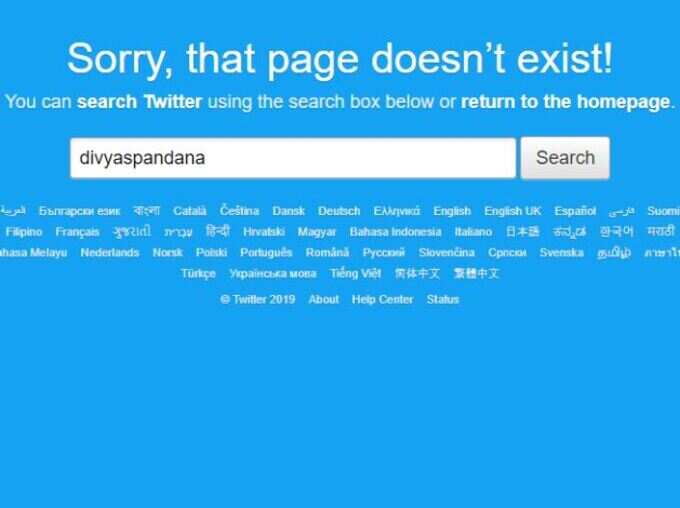Viewport: 680px width, 508px height.
Task: Open the 'search Twitter' link
Action: (139, 102)
